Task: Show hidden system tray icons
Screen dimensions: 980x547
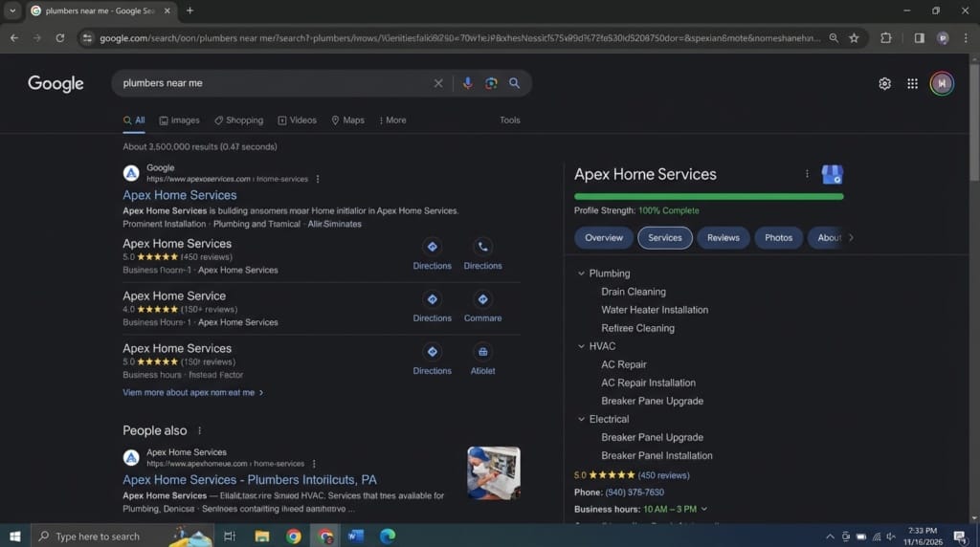Action: (x=830, y=536)
